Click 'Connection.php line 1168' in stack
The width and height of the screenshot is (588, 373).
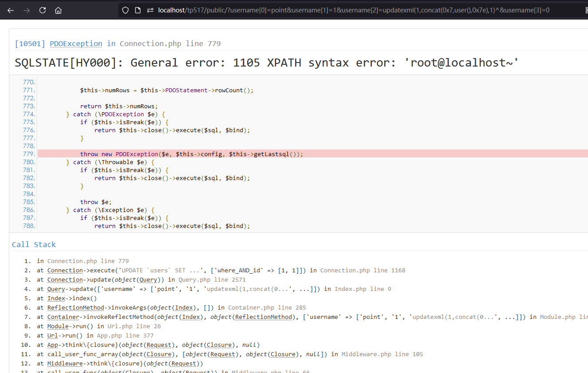(x=363, y=270)
